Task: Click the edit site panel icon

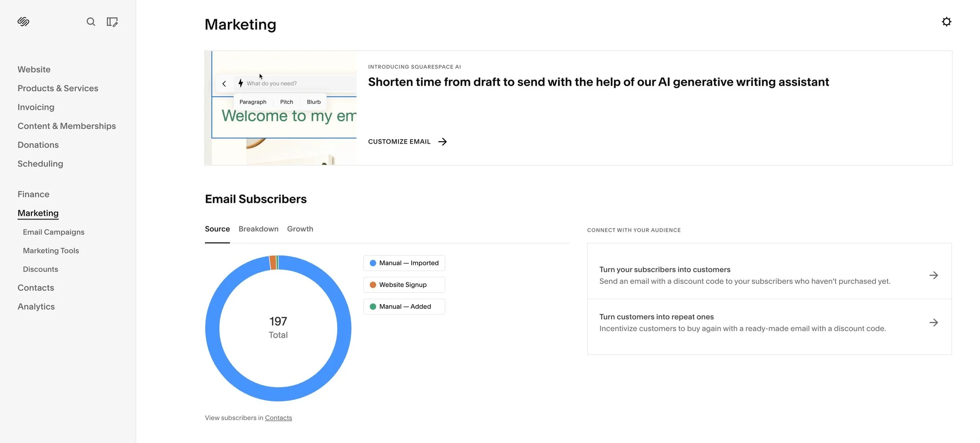Action: click(x=112, y=22)
